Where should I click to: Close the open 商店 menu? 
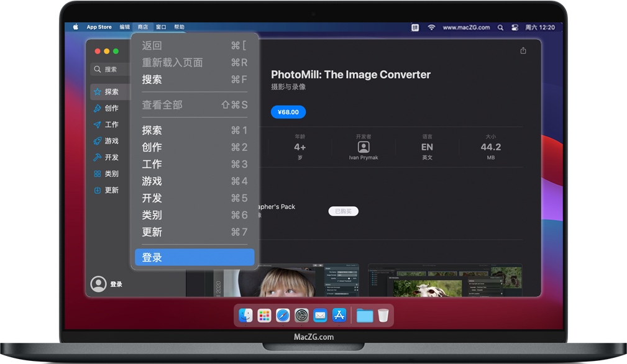point(143,27)
